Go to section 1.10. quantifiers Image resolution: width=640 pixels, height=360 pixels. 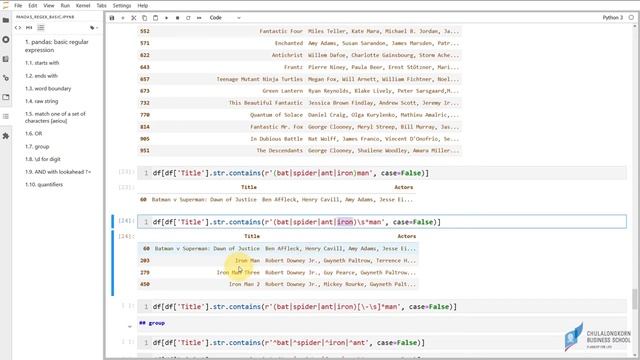[x=44, y=184]
